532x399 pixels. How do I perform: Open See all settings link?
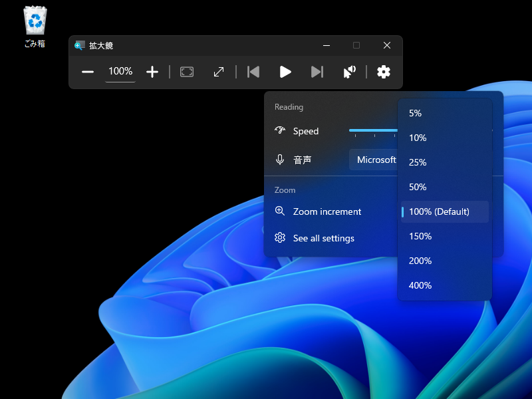pos(323,238)
